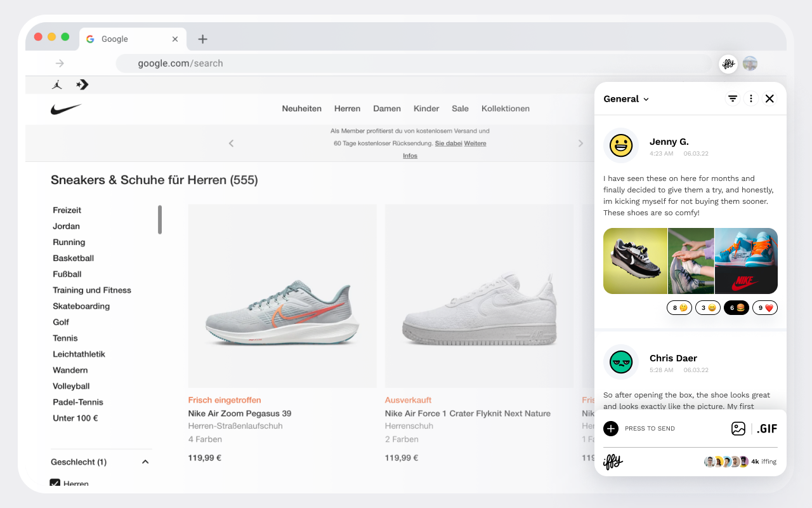
Task: Collapse the Geschlecht filter section
Action: pos(145,462)
